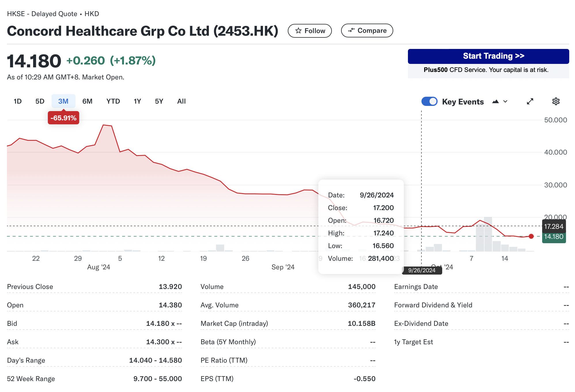Screen dimensions: 575x392
Task: Select the 5D time range
Action: tap(40, 101)
